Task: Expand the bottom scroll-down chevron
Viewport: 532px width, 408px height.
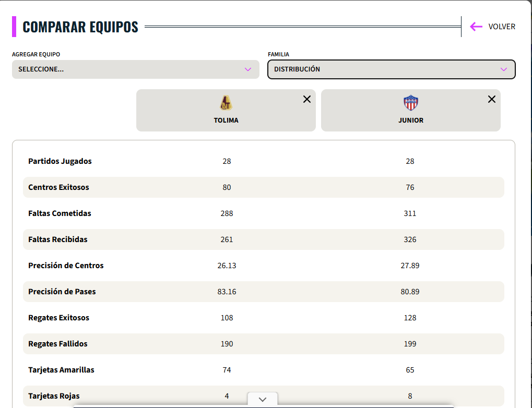Action: pos(263,399)
